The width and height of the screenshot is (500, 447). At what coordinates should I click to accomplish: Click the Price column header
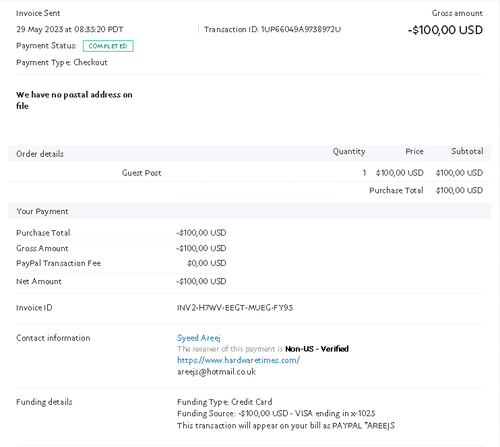coord(414,151)
